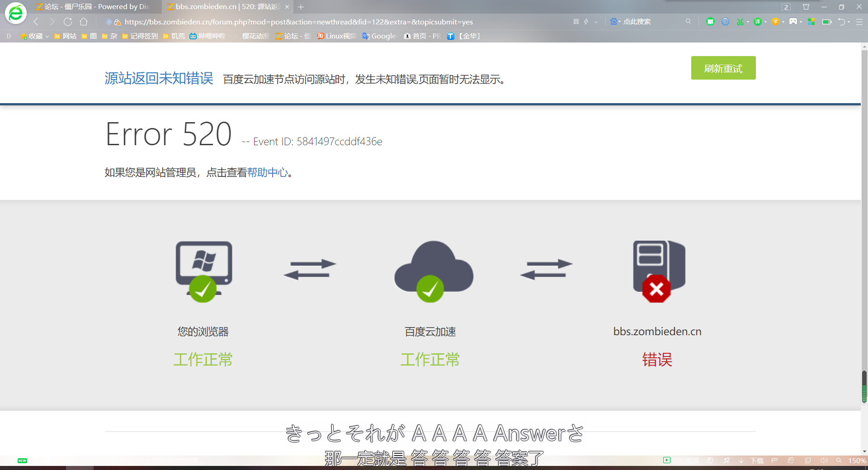Click the ad blocker shield icon
The image size is (868, 470).
(775, 21)
